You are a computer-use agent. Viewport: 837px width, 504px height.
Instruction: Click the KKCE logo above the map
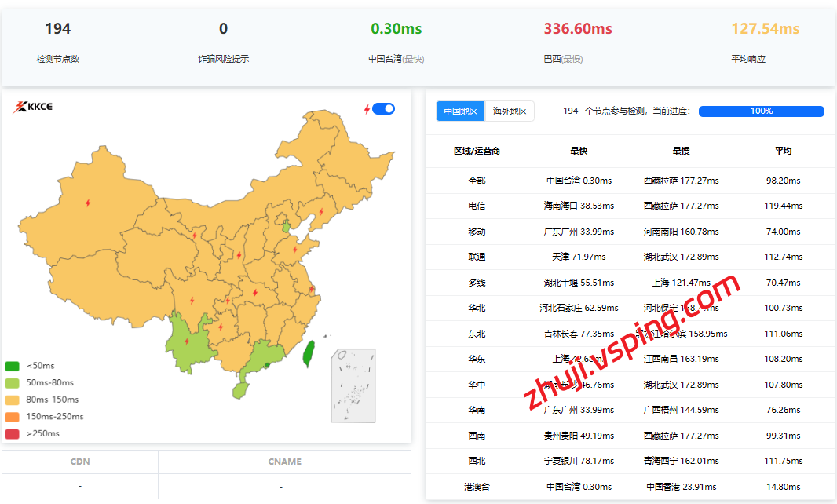32,108
